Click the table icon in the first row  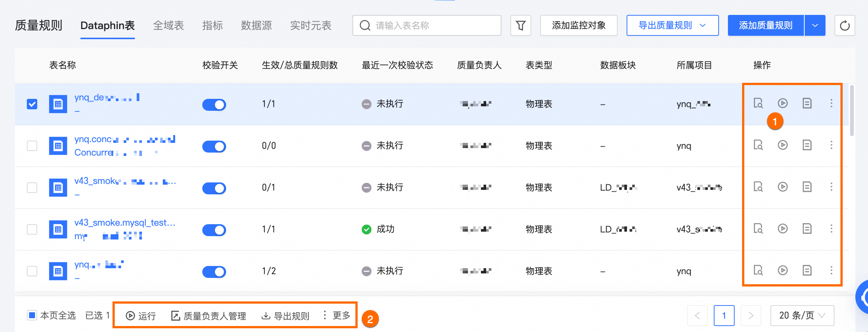point(58,104)
